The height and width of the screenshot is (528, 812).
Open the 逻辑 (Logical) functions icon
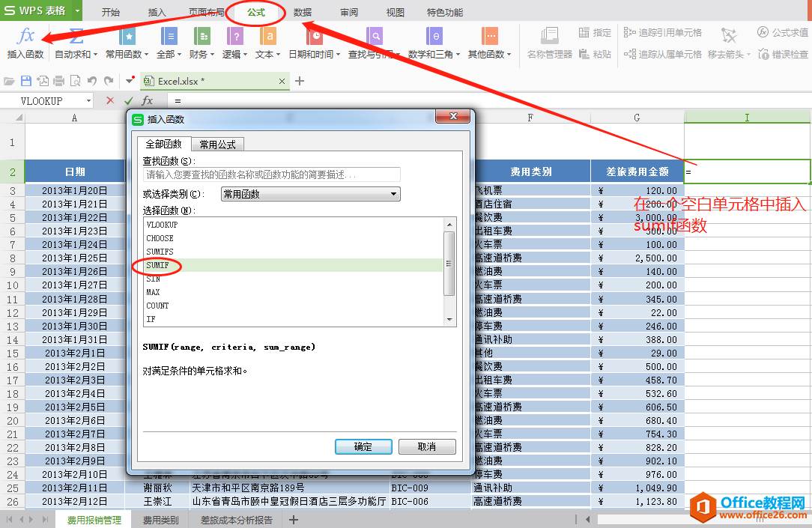click(234, 37)
